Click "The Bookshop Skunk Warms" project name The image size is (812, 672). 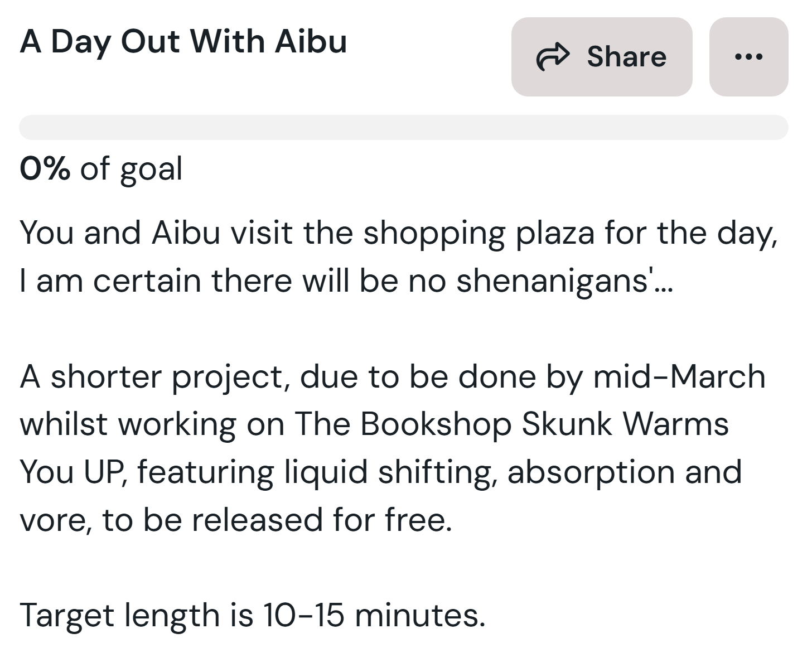pos(511,424)
